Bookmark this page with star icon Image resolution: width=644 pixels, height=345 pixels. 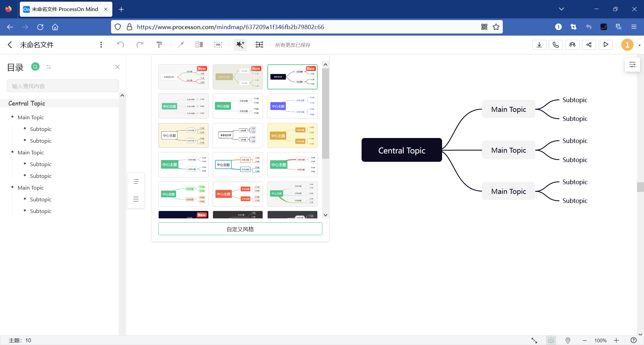(x=496, y=27)
